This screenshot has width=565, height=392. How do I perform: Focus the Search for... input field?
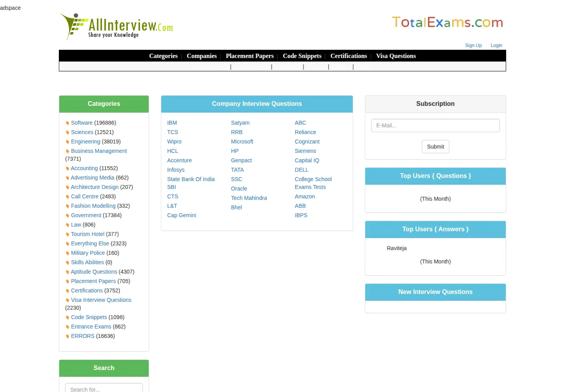click(x=104, y=388)
